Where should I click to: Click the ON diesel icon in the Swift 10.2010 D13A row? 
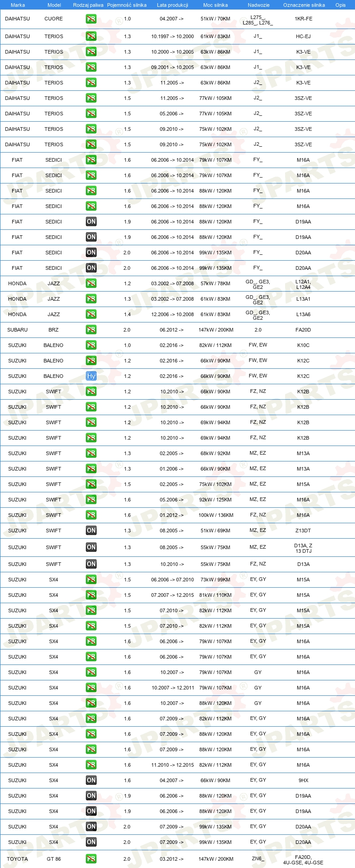[x=91, y=564]
